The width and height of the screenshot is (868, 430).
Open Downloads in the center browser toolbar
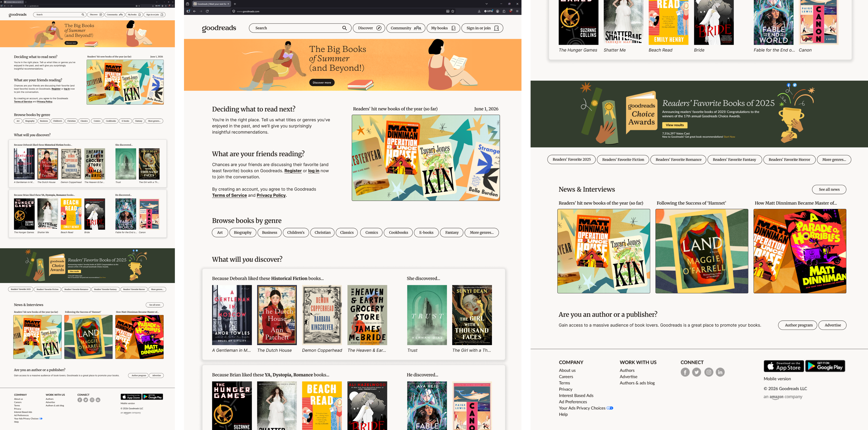point(479,11)
